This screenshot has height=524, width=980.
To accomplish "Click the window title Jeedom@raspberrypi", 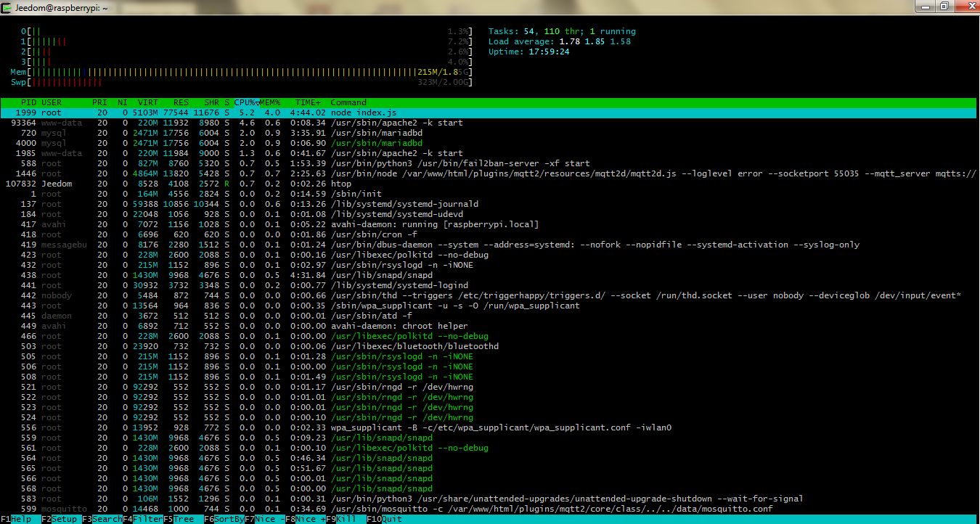I will click(62, 7).
